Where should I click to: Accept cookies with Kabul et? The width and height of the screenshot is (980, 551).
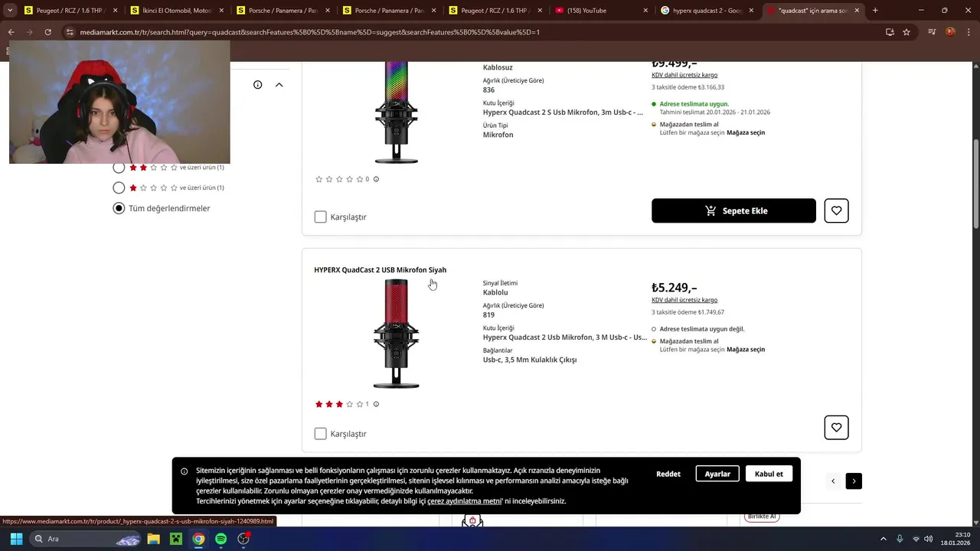(x=769, y=474)
